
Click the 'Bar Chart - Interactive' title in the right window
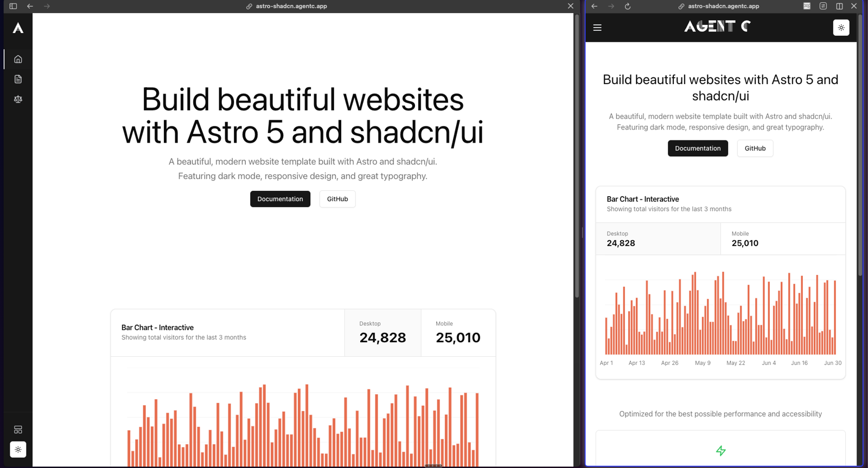coord(643,199)
